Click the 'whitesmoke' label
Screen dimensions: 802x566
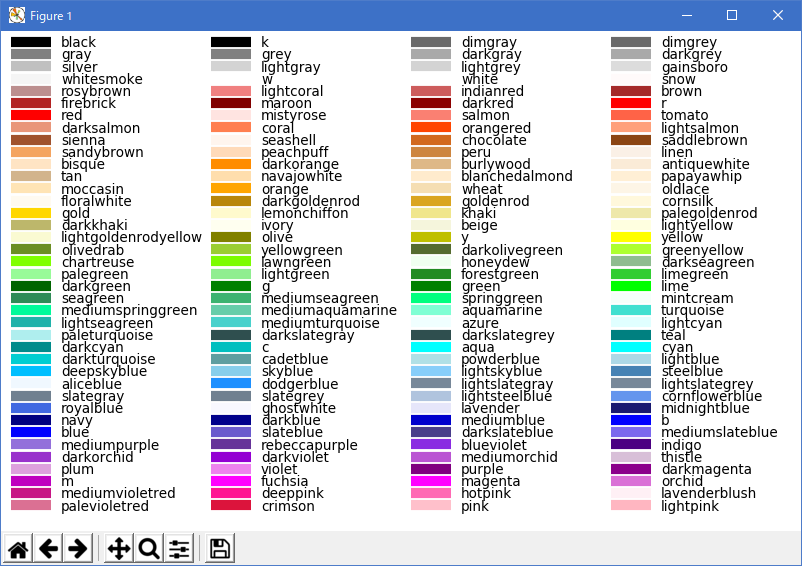click(102, 79)
